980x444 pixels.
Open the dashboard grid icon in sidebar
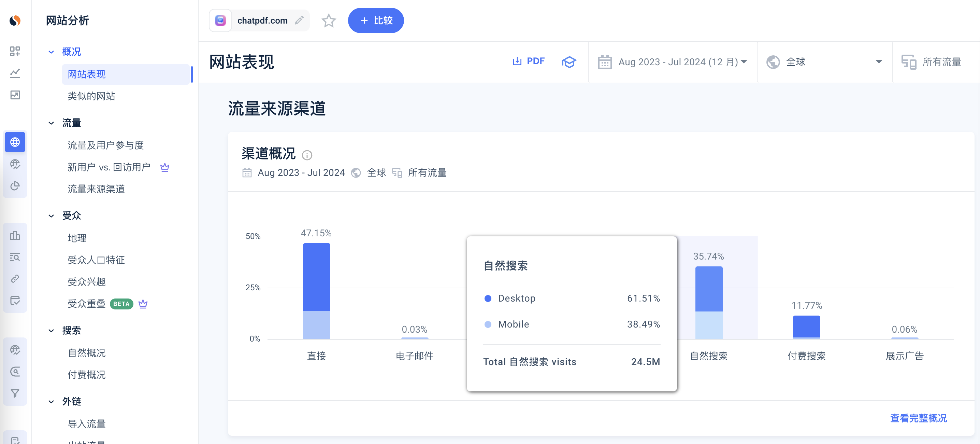(x=15, y=51)
